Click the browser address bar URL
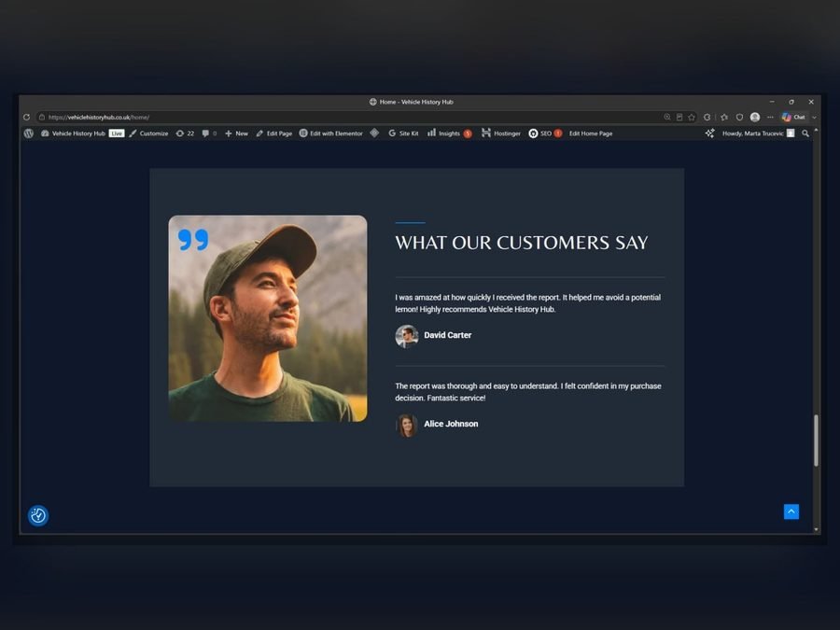 [x=99, y=118]
